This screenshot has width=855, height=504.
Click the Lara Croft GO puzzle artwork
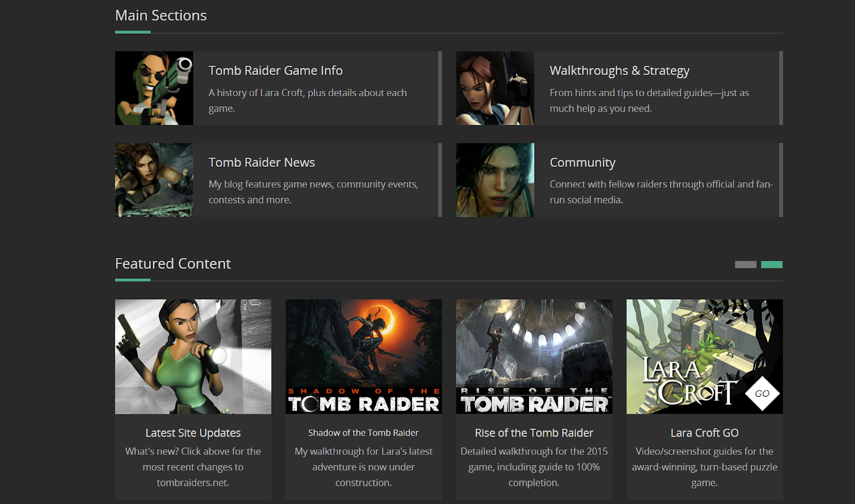(x=704, y=356)
